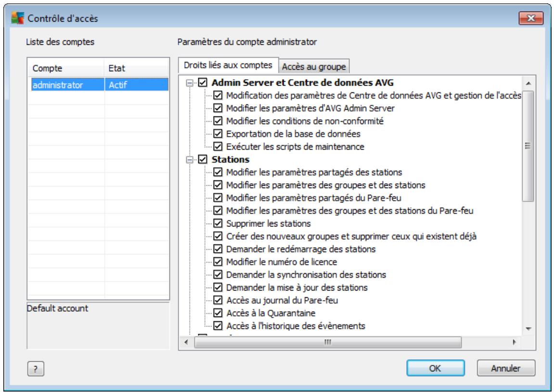Screen dimensions: 554x392
Task: Uncheck the Stations group checkbox
Action: (x=203, y=159)
